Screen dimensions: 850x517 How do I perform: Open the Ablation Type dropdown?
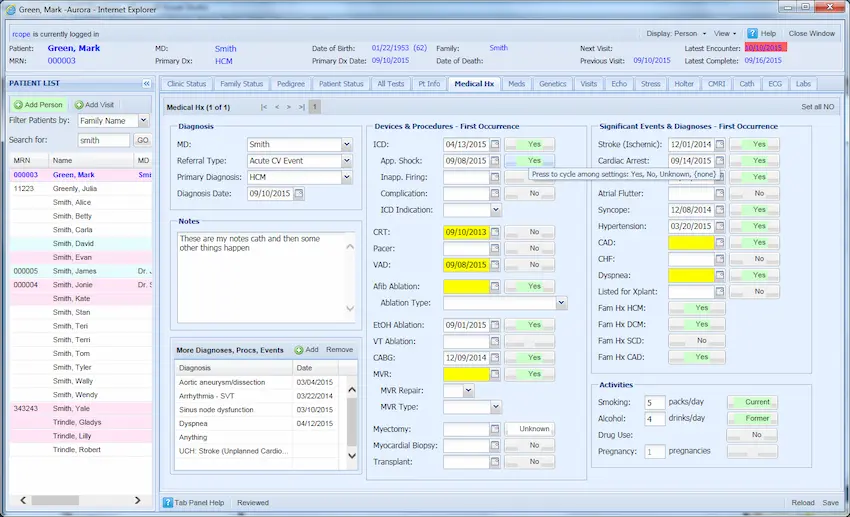[x=562, y=302]
